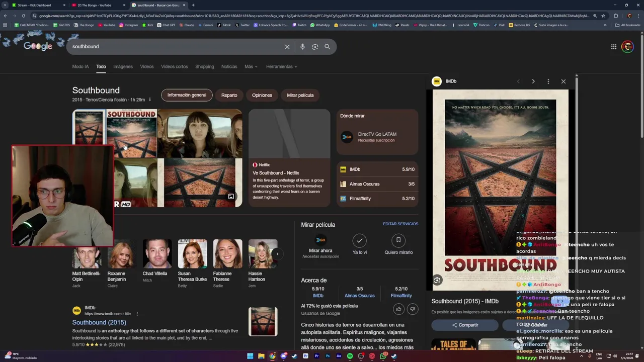644x362 pixels.
Task: Click the browser Back arrow
Action: click(5, 16)
